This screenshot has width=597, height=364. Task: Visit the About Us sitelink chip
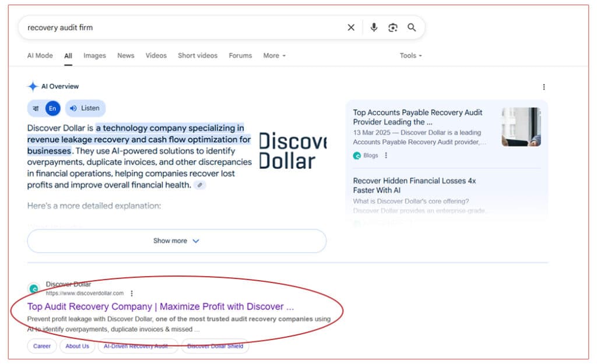click(78, 346)
